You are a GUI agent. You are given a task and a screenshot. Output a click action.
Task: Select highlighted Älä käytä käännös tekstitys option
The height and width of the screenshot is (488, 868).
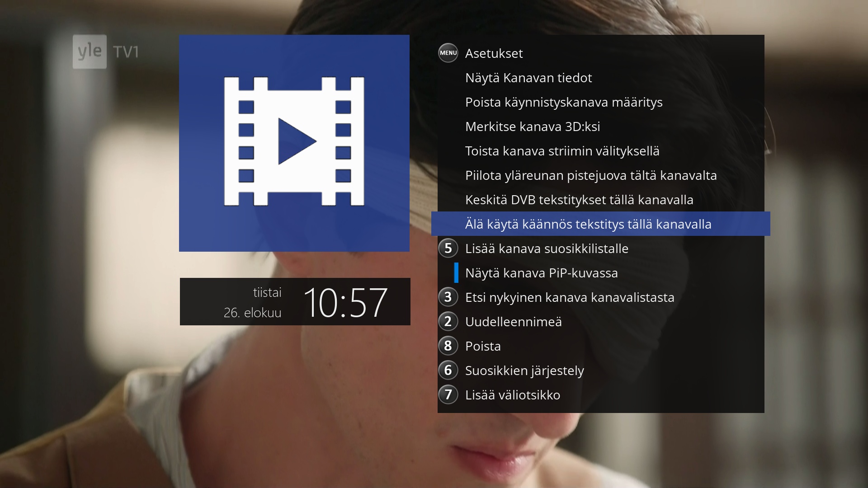[x=601, y=224]
